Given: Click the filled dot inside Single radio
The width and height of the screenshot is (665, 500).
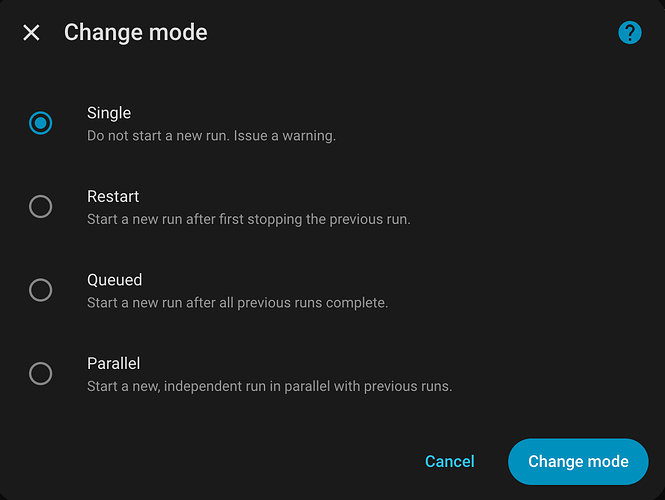Looking at the screenshot, I should [x=40, y=123].
